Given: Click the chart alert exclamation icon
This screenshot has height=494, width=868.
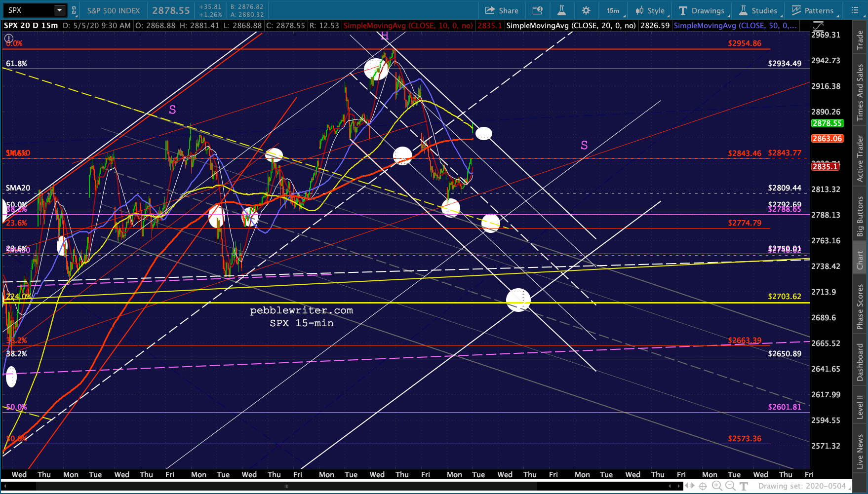Looking at the screenshot, I should coord(8,38).
